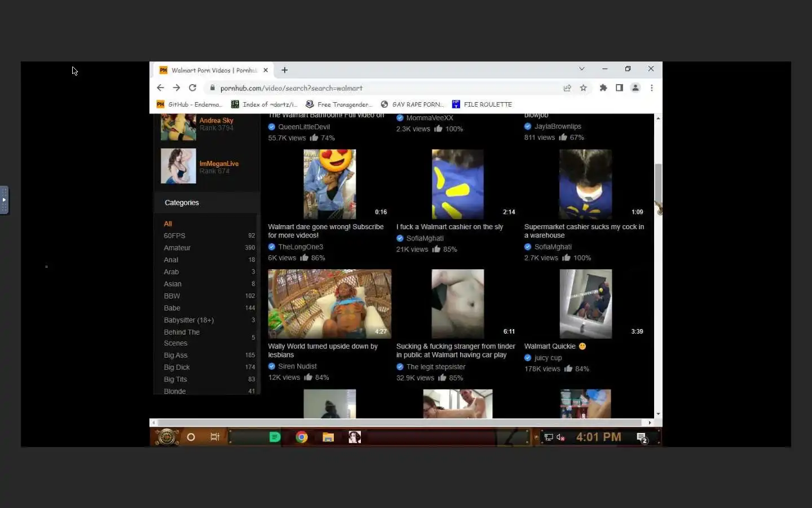Viewport: 812px width, 508px height.
Task: Open the video thumbnail lasting 2:14
Action: click(458, 184)
